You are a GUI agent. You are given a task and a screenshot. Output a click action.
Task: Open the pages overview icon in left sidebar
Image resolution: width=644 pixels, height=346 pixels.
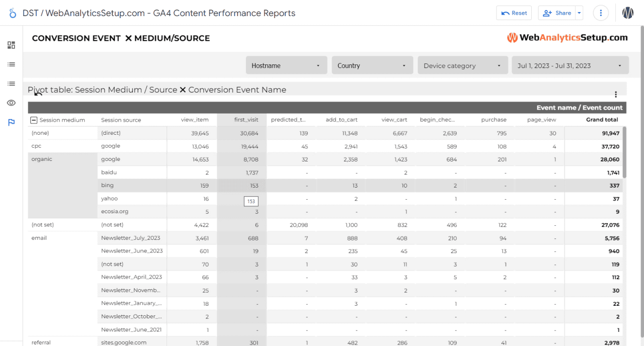(x=11, y=45)
